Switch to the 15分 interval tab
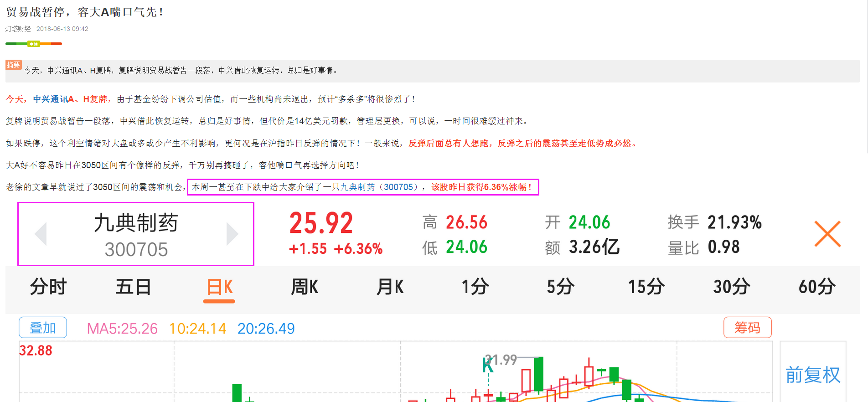Viewport: 868px width, 402px height. click(646, 287)
